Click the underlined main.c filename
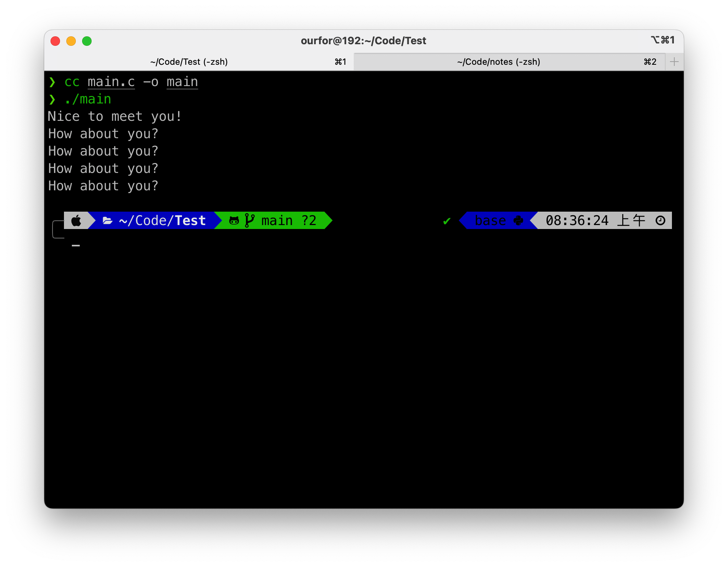 [111, 82]
